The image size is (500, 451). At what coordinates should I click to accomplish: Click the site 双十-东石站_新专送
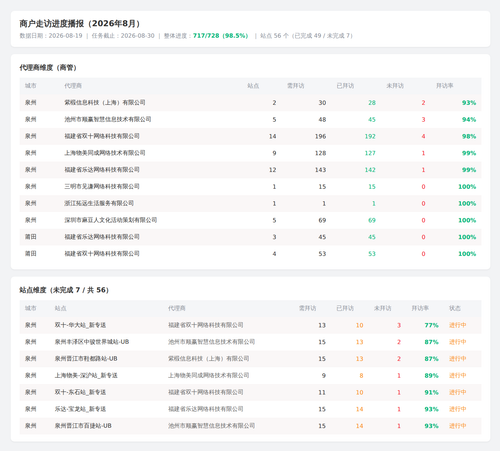click(x=80, y=392)
